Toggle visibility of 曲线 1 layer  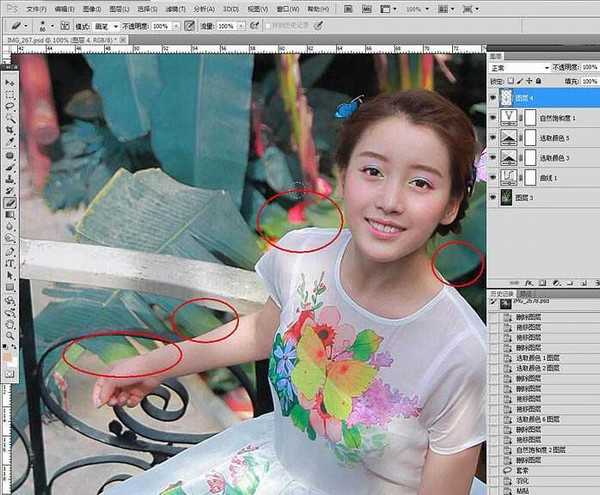tap(493, 177)
